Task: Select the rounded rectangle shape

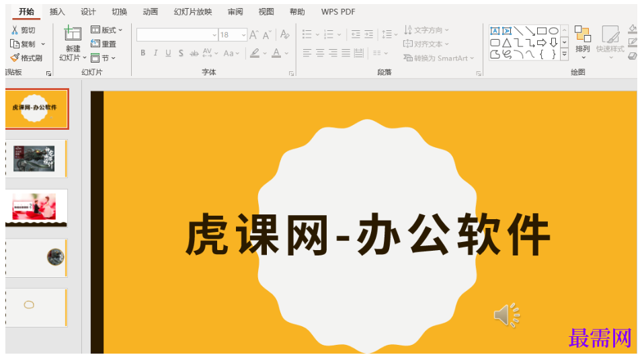Action: point(495,42)
